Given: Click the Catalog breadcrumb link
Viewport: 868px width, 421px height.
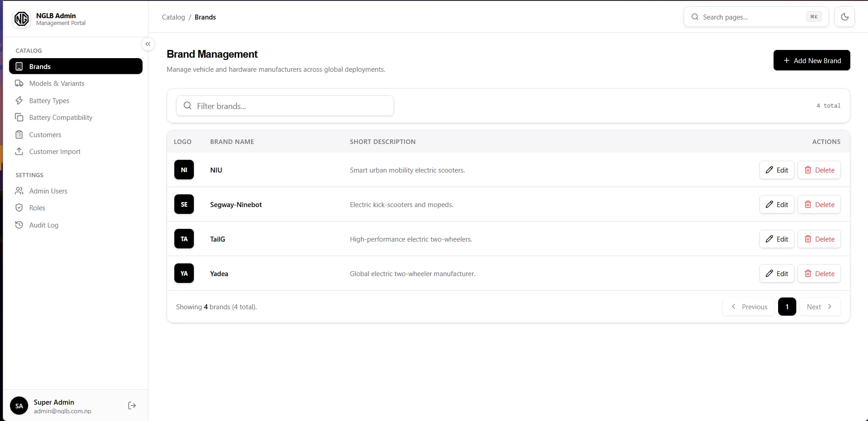Looking at the screenshot, I should (x=173, y=17).
